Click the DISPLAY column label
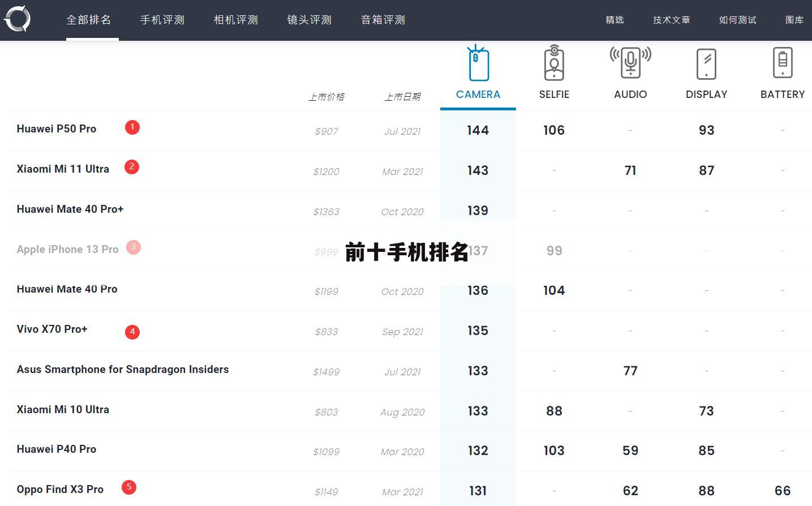 point(706,95)
